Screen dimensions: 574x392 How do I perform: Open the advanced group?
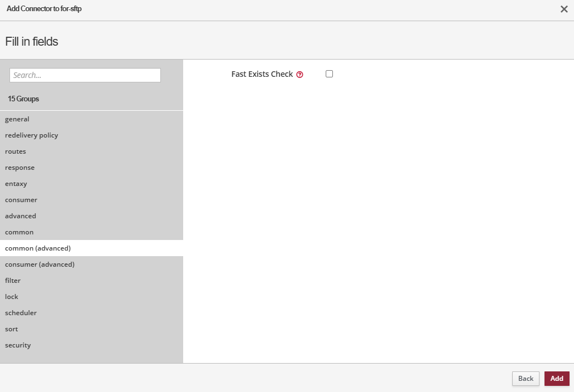pos(21,216)
